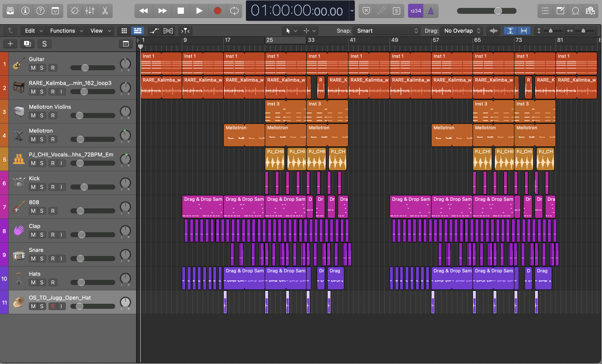Screen dimensions: 602x364
Task: Select the Mellotron region at bar 17
Action: 244,135
